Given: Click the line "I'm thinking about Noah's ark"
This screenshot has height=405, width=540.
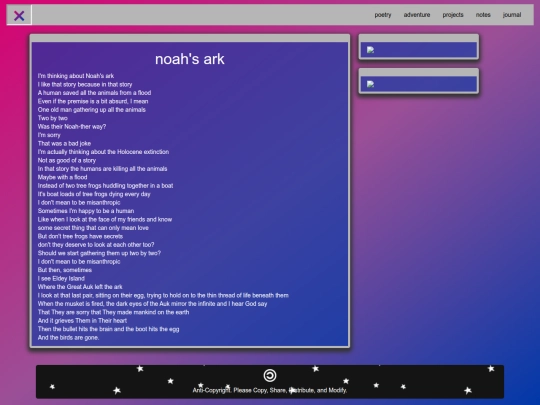Looking at the screenshot, I should 76,76.
